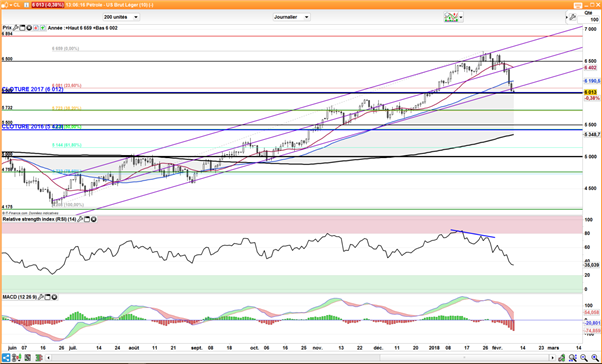Click the RSI panel window icon
Viewport: 602px width, 364px height.
click(87, 219)
